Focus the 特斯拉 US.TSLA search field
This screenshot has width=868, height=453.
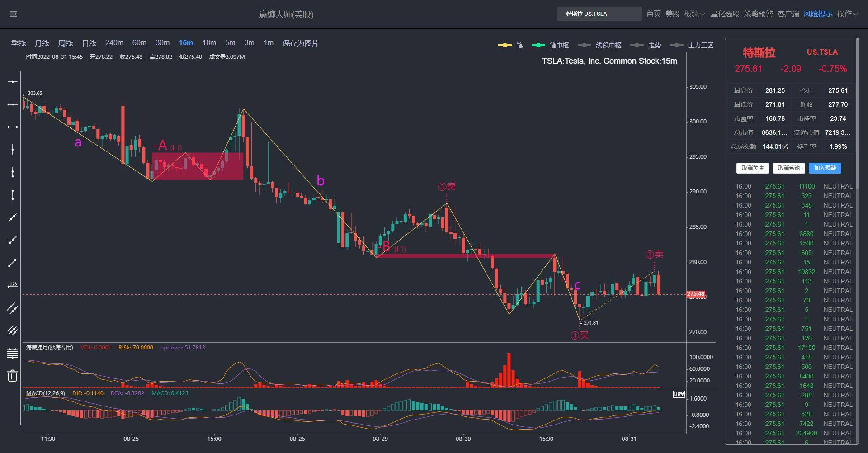599,14
